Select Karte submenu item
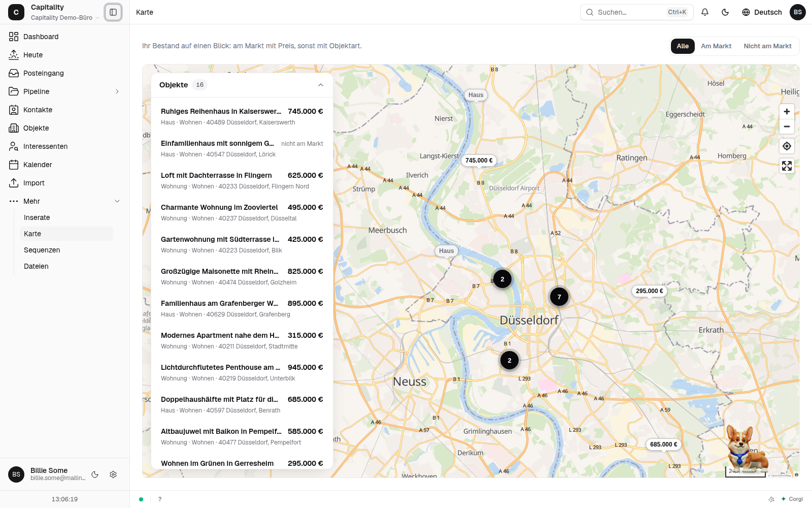 click(66, 234)
